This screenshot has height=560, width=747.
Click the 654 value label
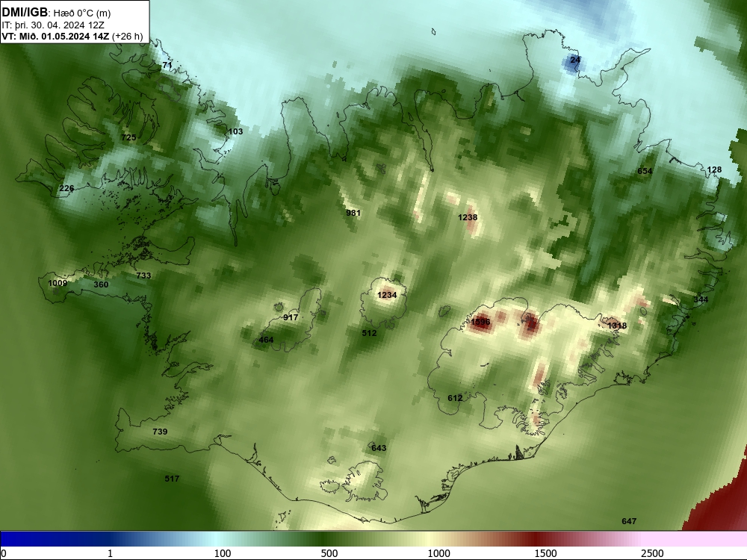tap(645, 171)
